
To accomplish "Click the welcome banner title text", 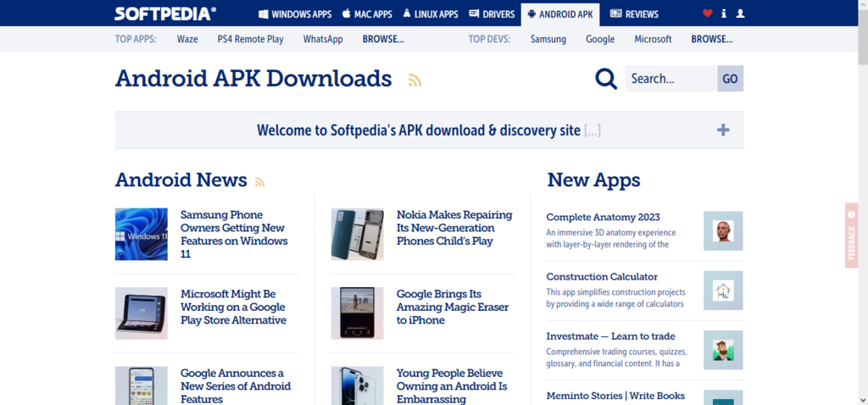I will pyautogui.click(x=419, y=130).
